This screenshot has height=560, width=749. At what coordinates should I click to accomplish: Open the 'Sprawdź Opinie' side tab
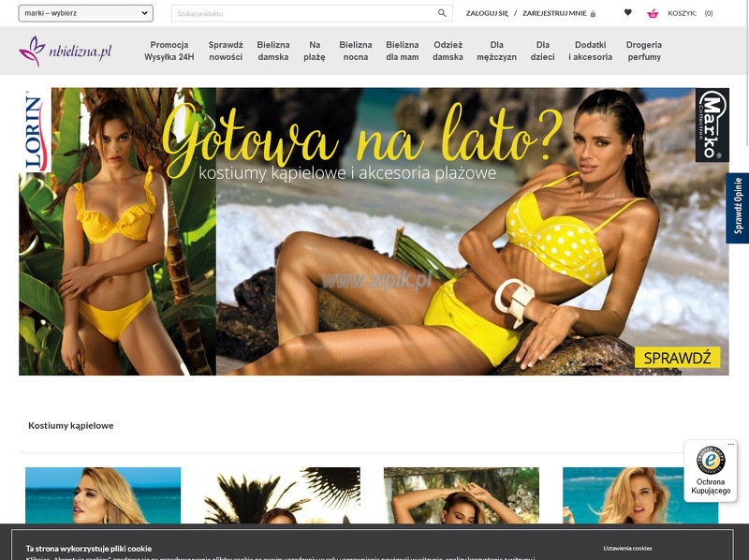[x=738, y=208]
